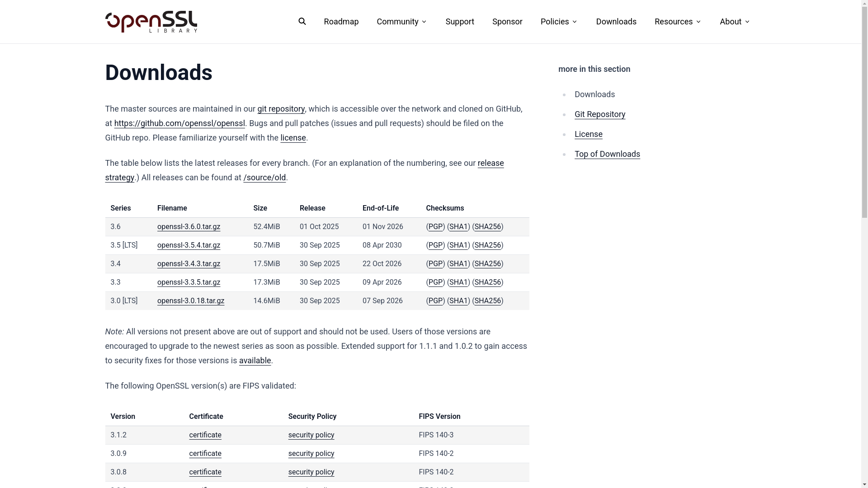The height and width of the screenshot is (488, 868).
Task: Open the Sponsor nav item
Action: tap(507, 22)
